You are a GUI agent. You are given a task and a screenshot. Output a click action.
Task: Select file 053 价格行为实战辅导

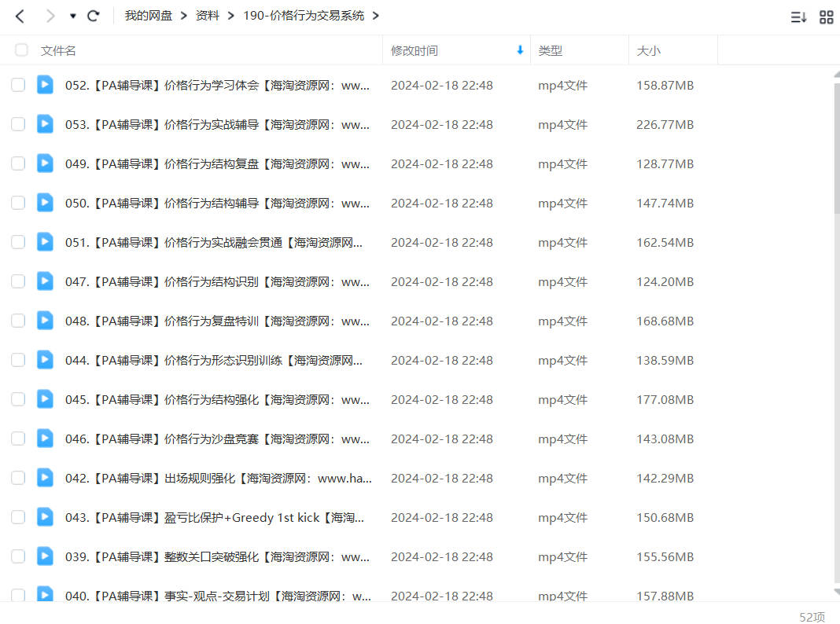pyautogui.click(x=218, y=125)
